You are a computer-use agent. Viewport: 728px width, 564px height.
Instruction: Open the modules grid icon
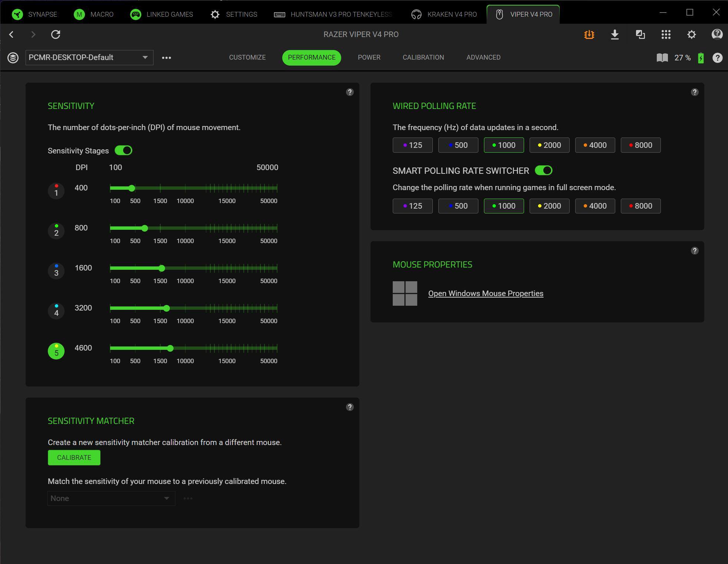(x=666, y=34)
